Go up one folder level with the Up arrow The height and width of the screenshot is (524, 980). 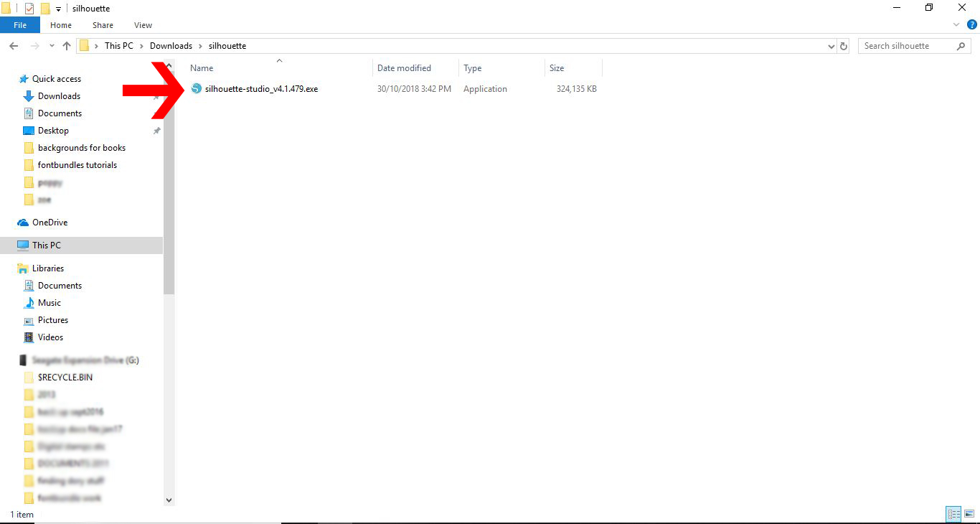click(x=67, y=46)
